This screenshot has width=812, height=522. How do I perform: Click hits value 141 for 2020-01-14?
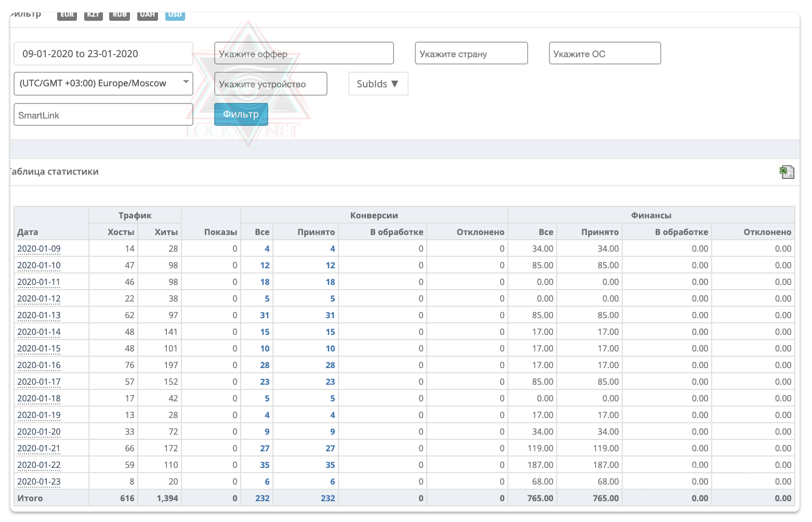pyautogui.click(x=171, y=332)
